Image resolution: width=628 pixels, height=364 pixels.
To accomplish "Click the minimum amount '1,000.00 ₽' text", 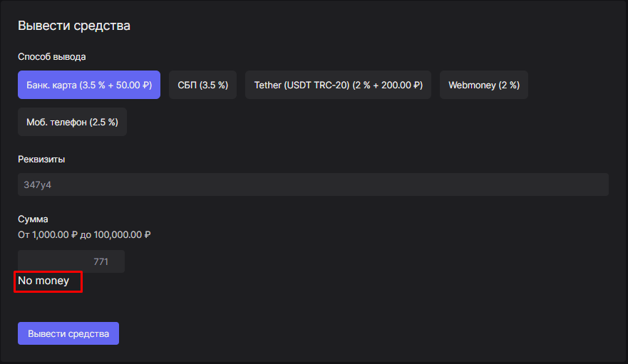I will click(x=56, y=234).
